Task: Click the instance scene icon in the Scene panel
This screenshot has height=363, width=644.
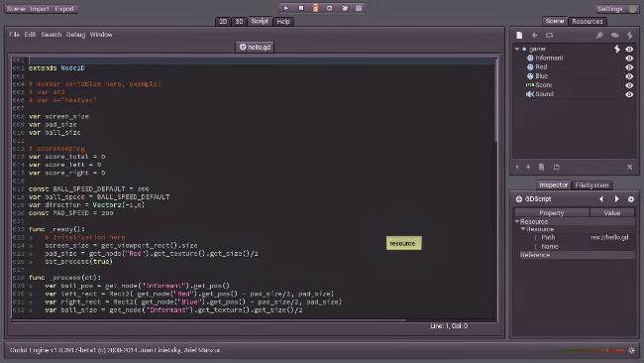Action: pyautogui.click(x=549, y=36)
